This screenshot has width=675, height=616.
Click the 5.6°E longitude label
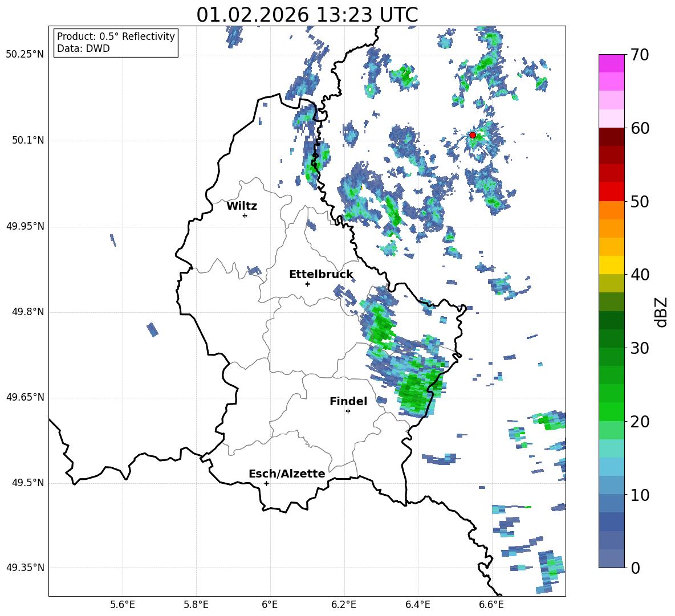coord(123,605)
